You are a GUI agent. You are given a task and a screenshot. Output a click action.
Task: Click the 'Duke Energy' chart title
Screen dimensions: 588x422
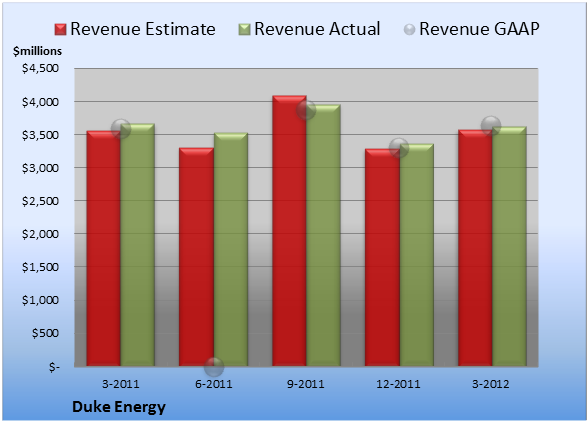click(119, 407)
